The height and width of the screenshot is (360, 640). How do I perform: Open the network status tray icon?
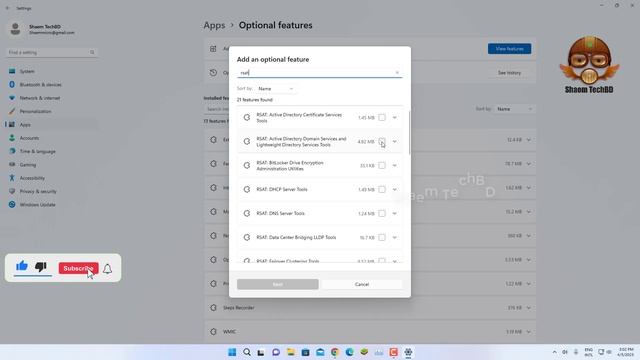[601, 352]
